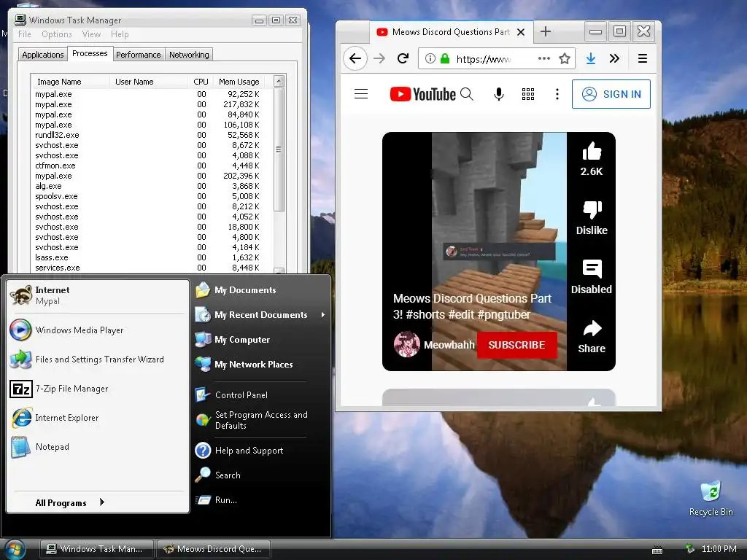Share the short with arrow icon
747x560 pixels.
(x=592, y=329)
